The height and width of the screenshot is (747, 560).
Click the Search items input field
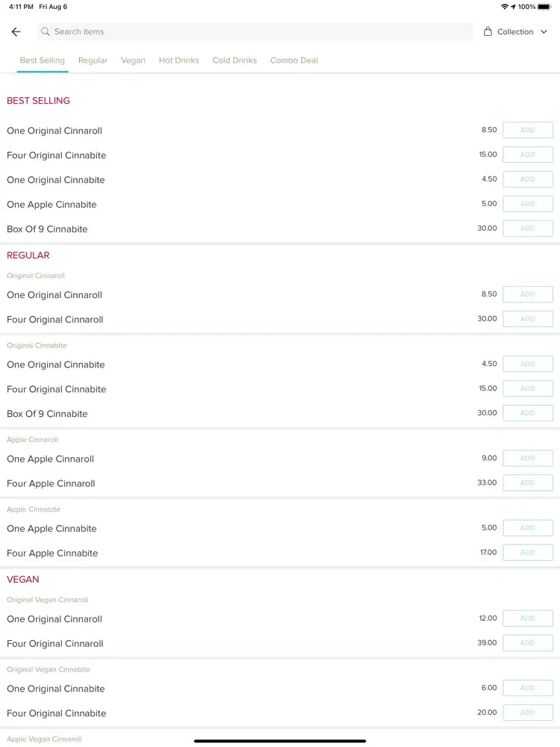255,31
